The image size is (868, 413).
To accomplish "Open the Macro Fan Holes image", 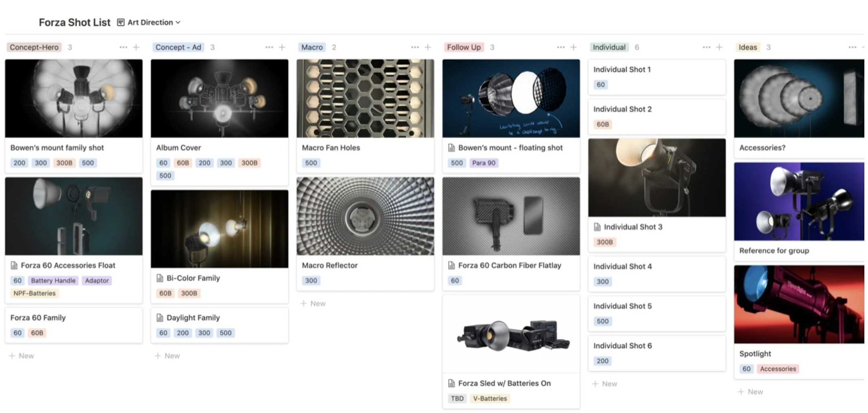I will point(365,98).
